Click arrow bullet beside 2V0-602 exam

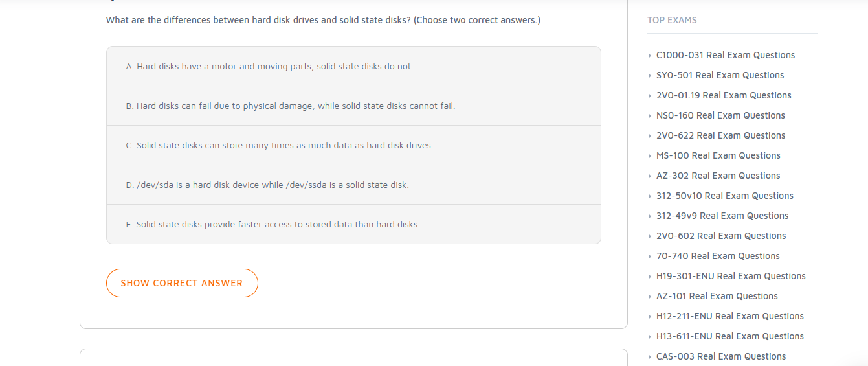650,236
